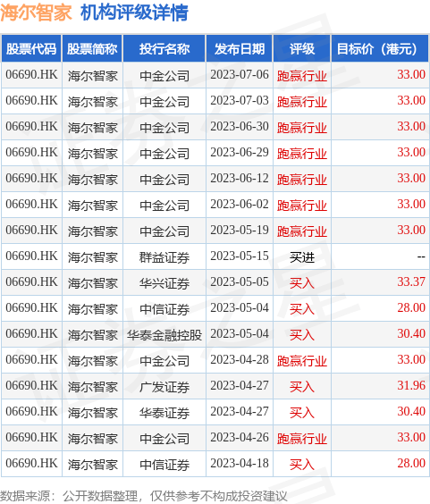Click the 广发证券 broker cell
430x504 pixels.
coord(164,386)
